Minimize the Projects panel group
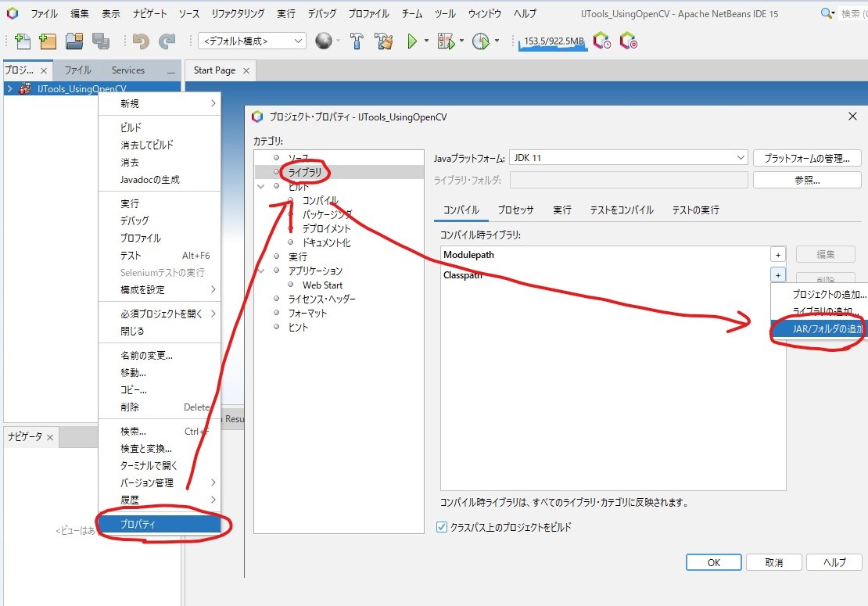This screenshot has width=868, height=606. [x=171, y=71]
